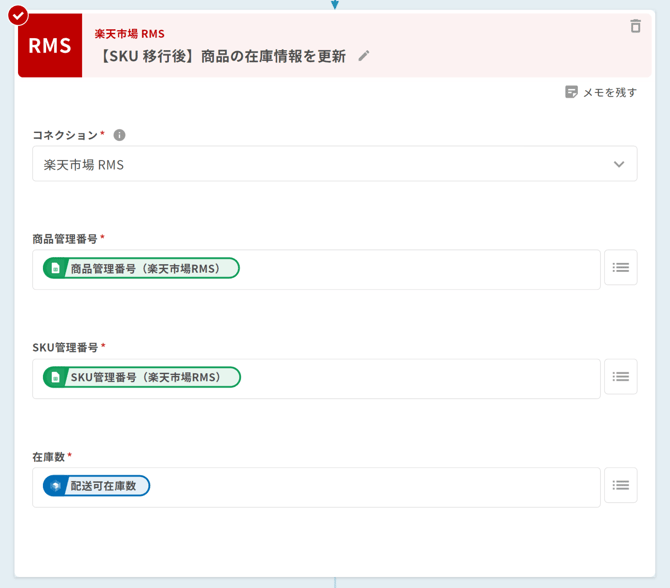Click the step title 【SKU 移行後】商品の在庫情報を更新
This screenshot has height=588, width=670.
pyautogui.click(x=221, y=56)
